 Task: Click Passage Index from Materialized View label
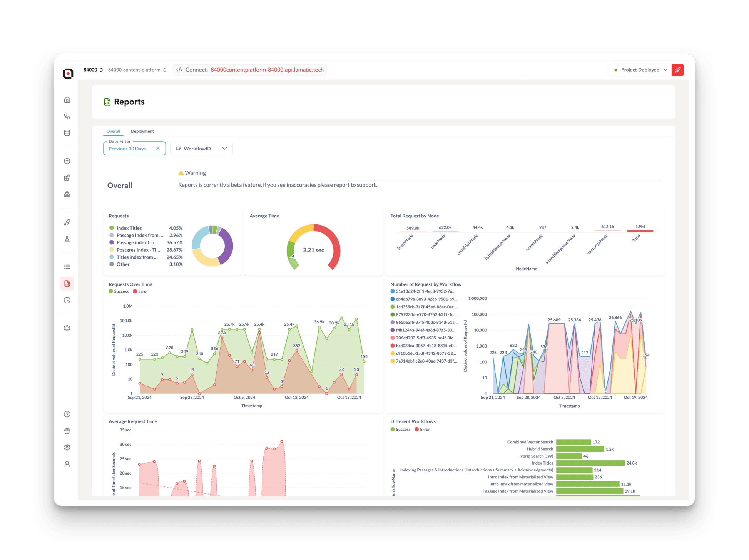click(518, 491)
